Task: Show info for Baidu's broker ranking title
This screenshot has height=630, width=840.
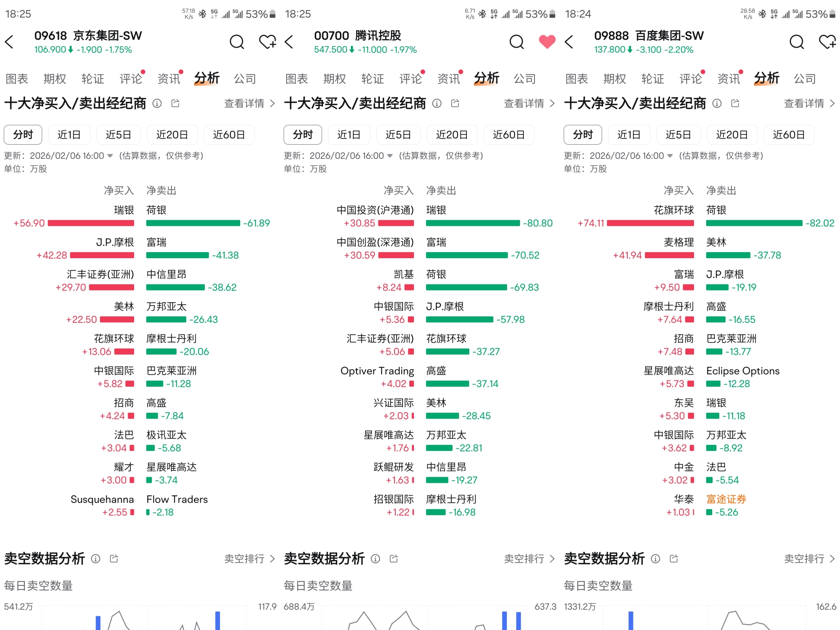Action: 717,103
